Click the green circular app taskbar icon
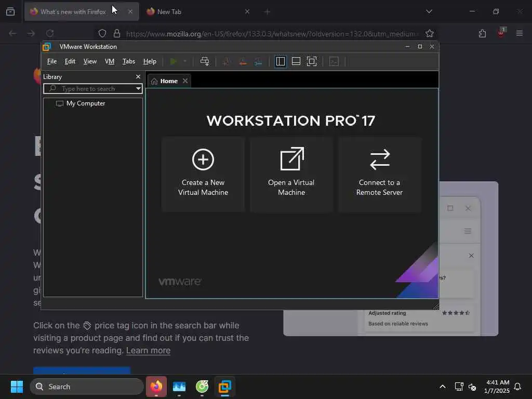The image size is (532, 399). point(202,387)
